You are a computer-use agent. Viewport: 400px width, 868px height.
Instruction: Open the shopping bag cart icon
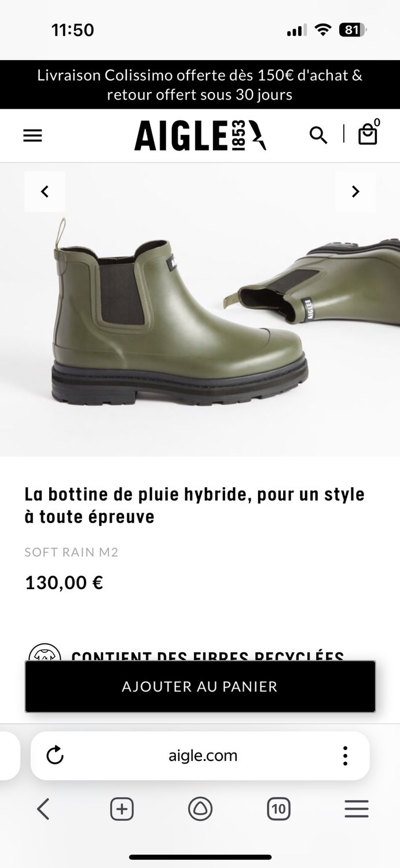(368, 134)
